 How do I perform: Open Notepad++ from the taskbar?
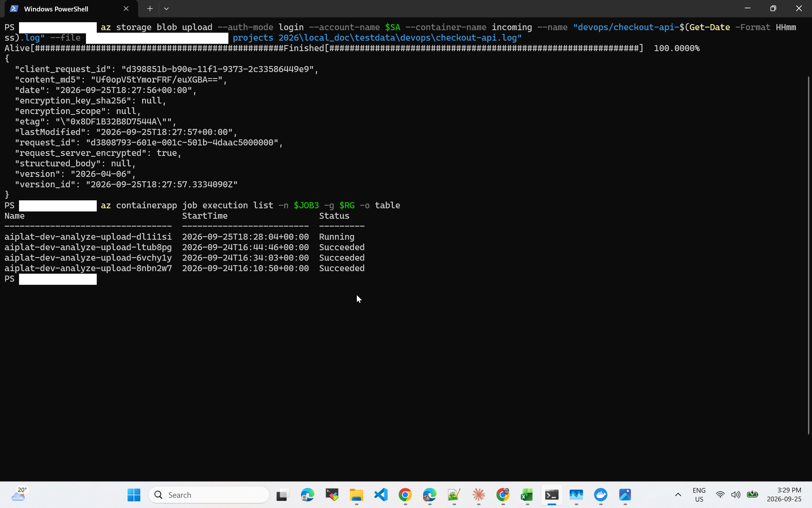point(454,495)
